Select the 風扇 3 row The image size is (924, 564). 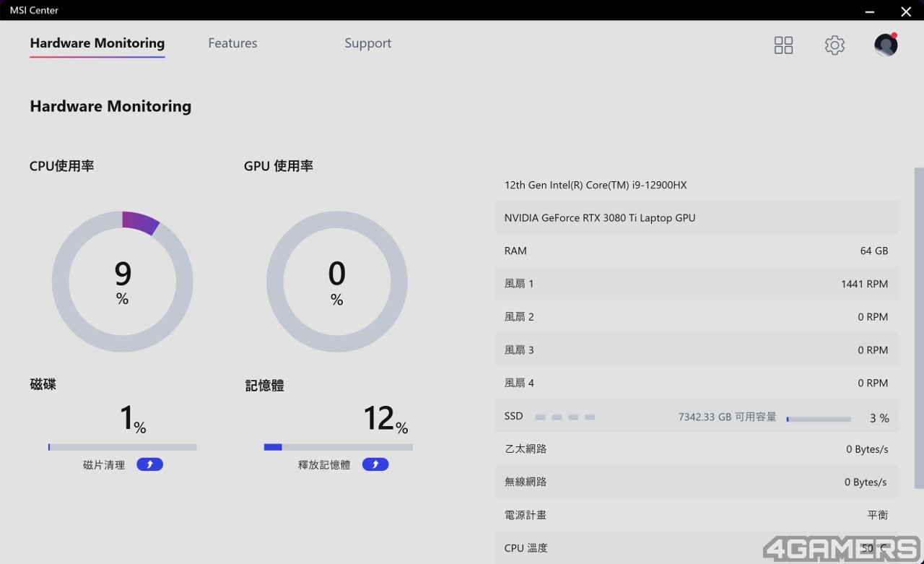697,350
